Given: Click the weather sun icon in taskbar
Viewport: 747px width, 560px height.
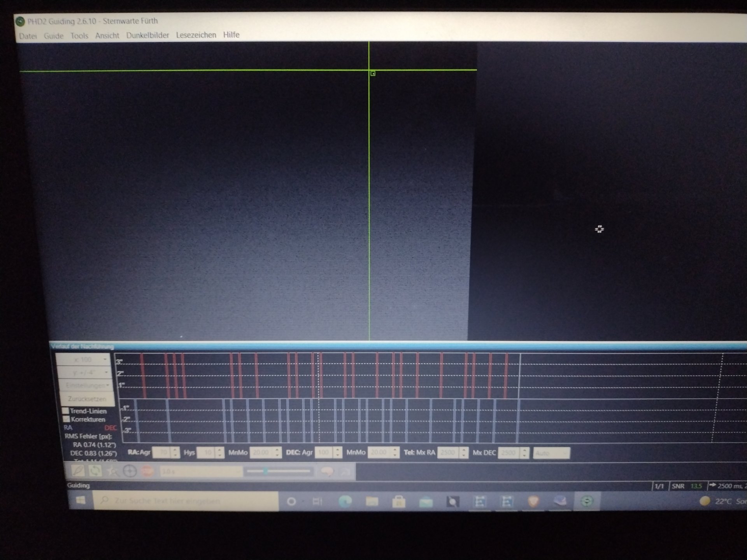Looking at the screenshot, I should 705,501.
